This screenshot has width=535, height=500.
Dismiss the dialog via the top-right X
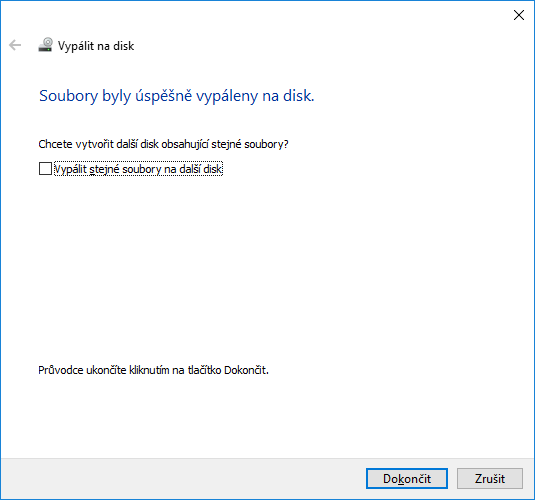tap(519, 15)
